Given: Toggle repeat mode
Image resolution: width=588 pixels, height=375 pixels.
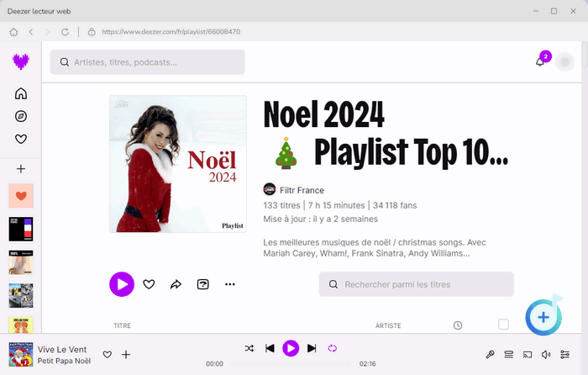Looking at the screenshot, I should [333, 348].
